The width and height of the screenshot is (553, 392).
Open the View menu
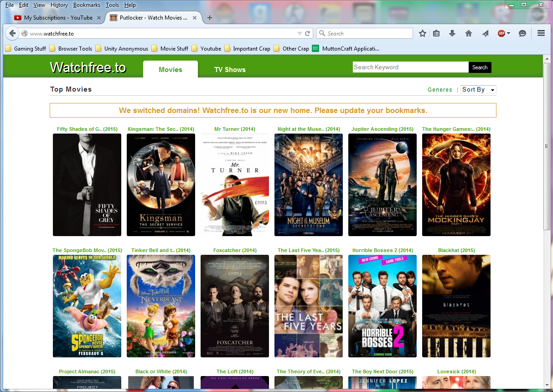pyautogui.click(x=39, y=5)
